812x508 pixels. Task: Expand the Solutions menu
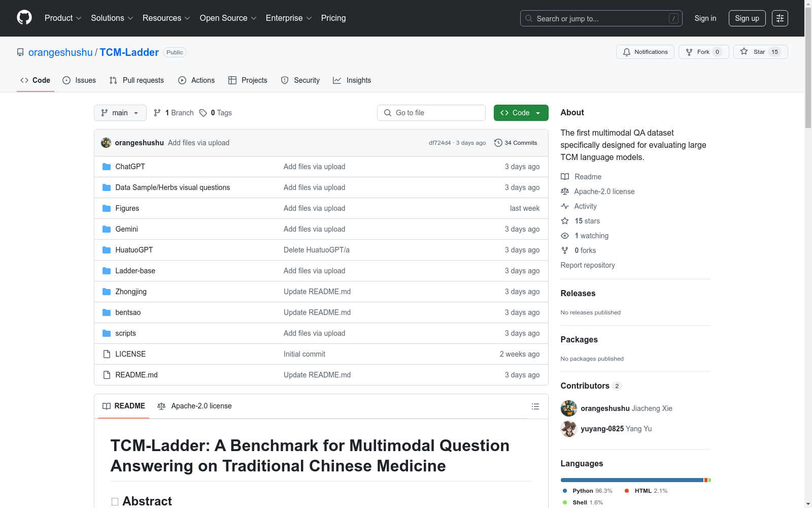tap(112, 18)
